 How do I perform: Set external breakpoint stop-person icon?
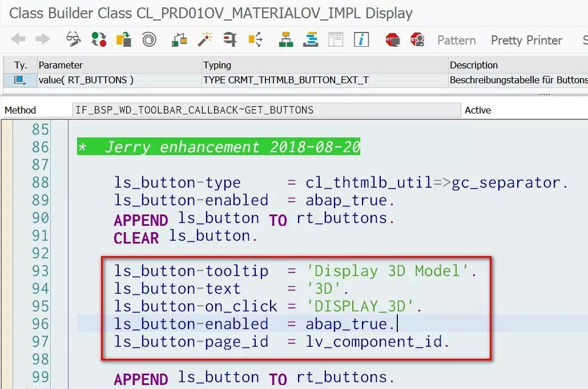pyautogui.click(x=417, y=39)
